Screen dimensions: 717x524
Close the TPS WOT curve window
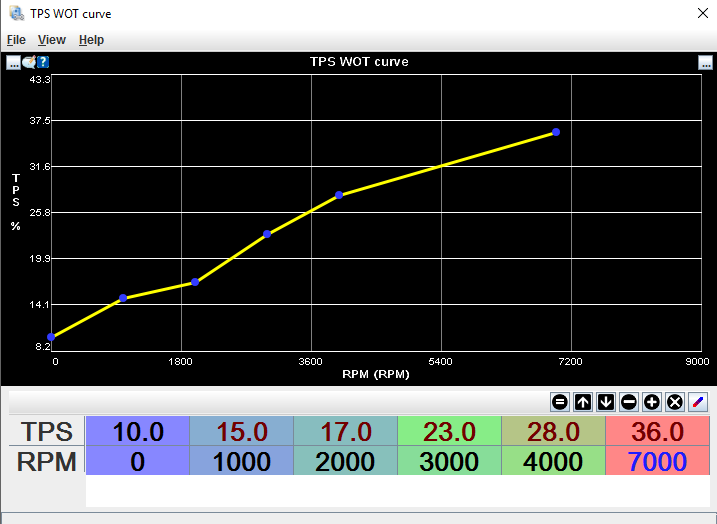click(699, 14)
